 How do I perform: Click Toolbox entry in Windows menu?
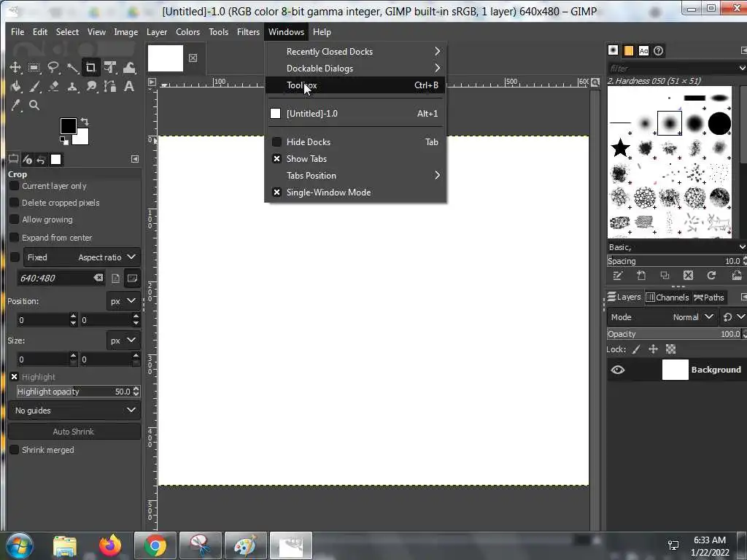tap(355, 85)
